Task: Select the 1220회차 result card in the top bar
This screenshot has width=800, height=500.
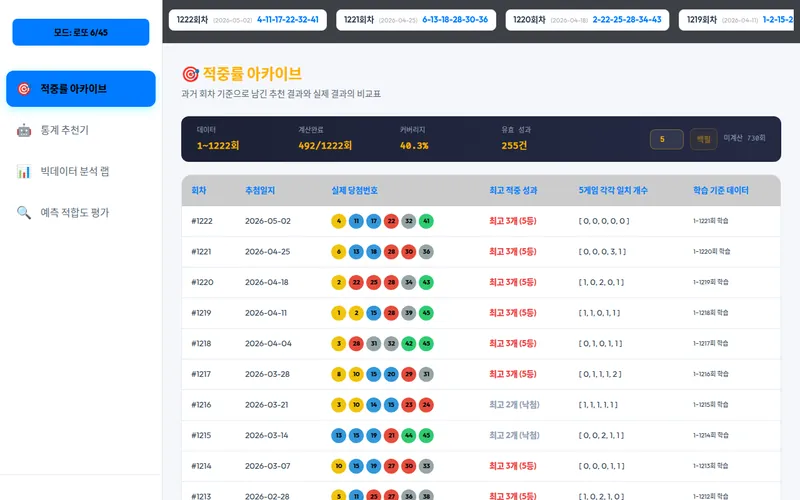Action: coord(587,20)
